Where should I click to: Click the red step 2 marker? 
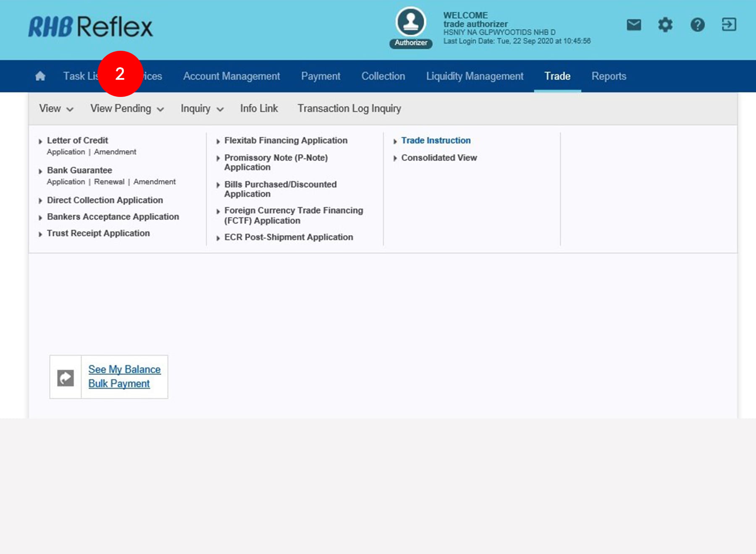(x=120, y=74)
